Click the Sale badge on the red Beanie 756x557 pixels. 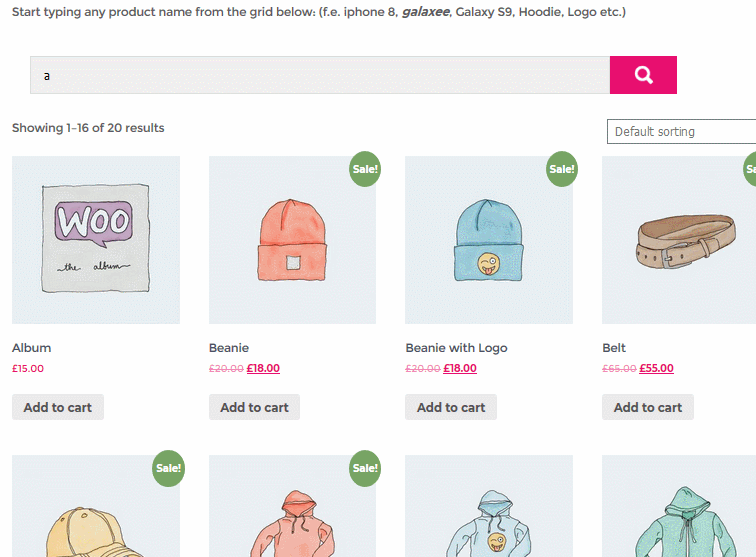(365, 169)
